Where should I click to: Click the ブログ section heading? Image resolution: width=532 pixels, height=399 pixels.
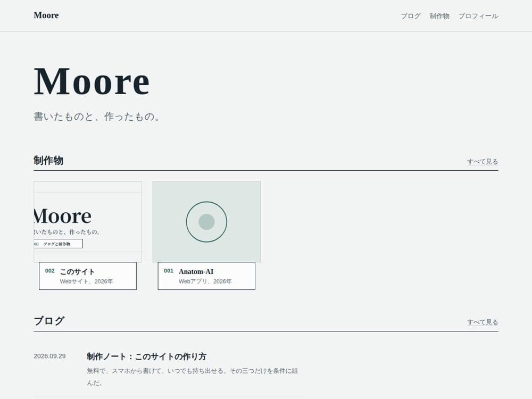(49, 321)
